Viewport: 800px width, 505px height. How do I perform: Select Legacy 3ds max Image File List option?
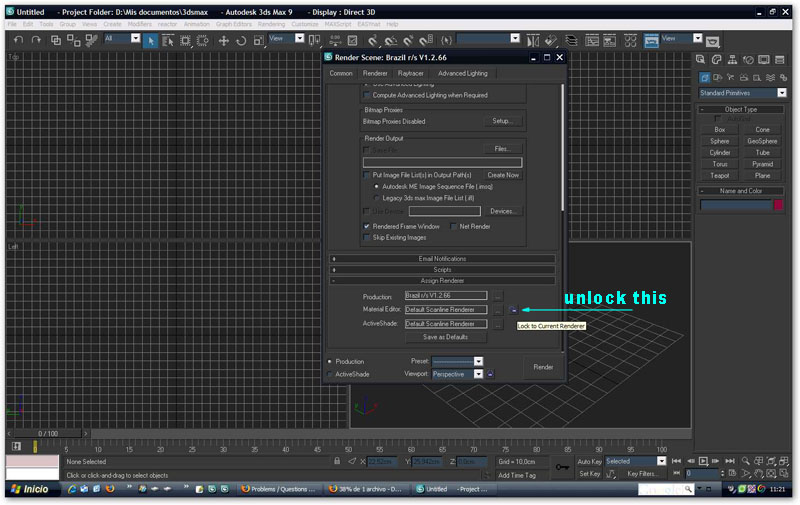(x=377, y=198)
